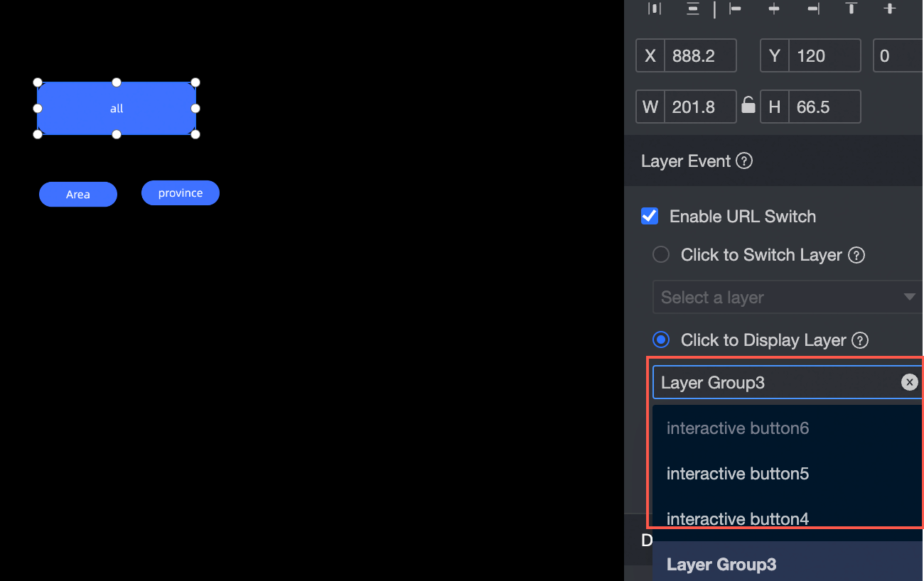The width and height of the screenshot is (924, 581).
Task: Choose interactive button4 from list
Action: pyautogui.click(x=787, y=518)
